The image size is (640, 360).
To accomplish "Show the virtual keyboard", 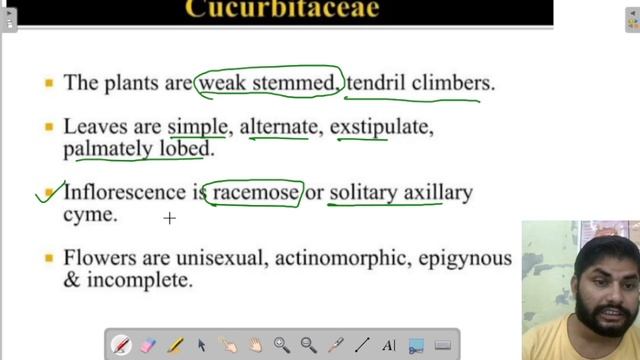I will coord(442,346).
